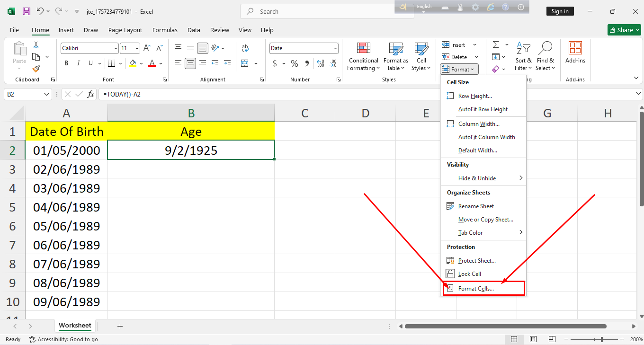Open the Name Box dropdown arrow
The height and width of the screenshot is (345, 644).
click(46, 94)
